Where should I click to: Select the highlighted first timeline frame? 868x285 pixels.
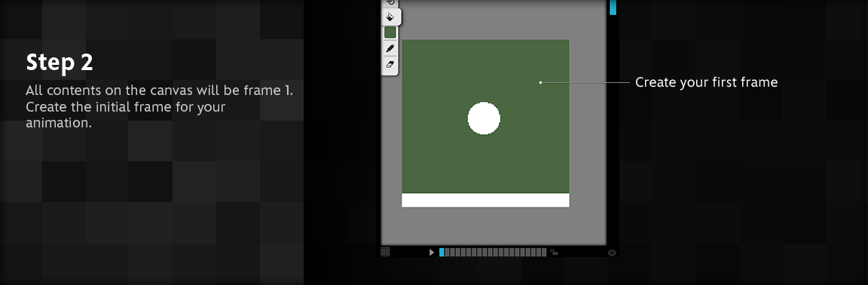coord(442,253)
